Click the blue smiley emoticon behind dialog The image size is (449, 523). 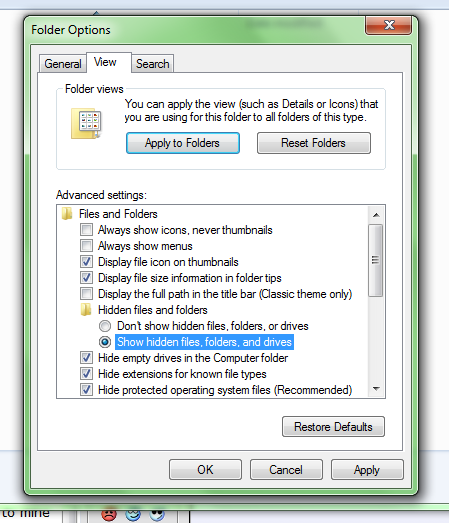(x=133, y=514)
